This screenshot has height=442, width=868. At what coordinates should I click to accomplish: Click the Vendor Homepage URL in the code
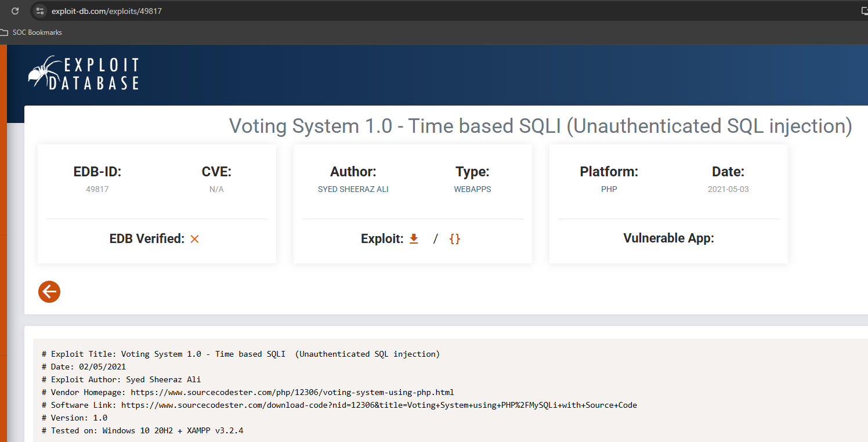(292, 392)
